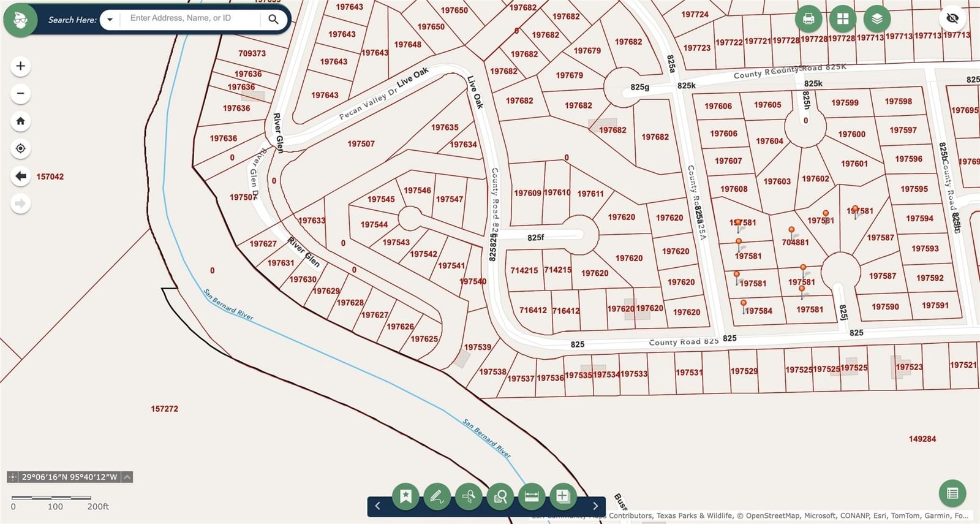Select parcel label 197611
This screenshot has height=524, width=980.
pyautogui.click(x=590, y=194)
